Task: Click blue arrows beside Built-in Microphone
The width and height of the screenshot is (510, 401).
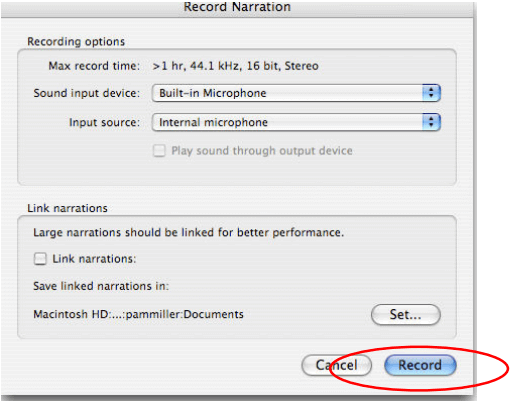Action: [431, 93]
